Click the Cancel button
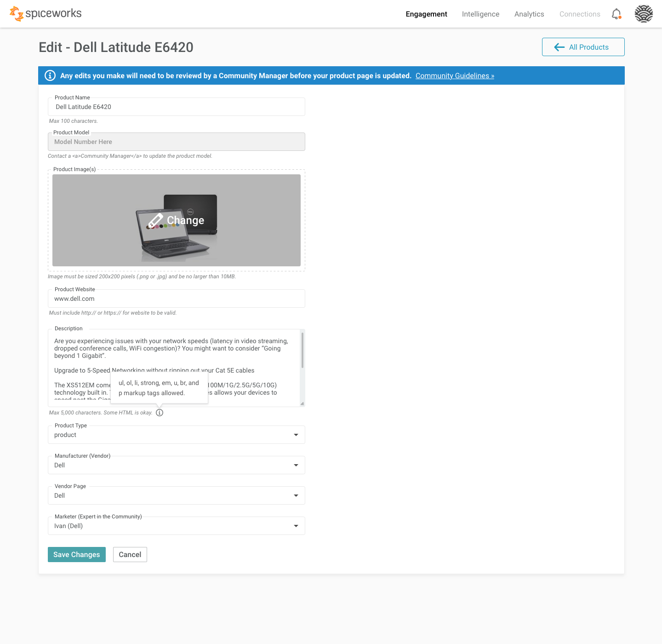The image size is (662, 644). [130, 554]
